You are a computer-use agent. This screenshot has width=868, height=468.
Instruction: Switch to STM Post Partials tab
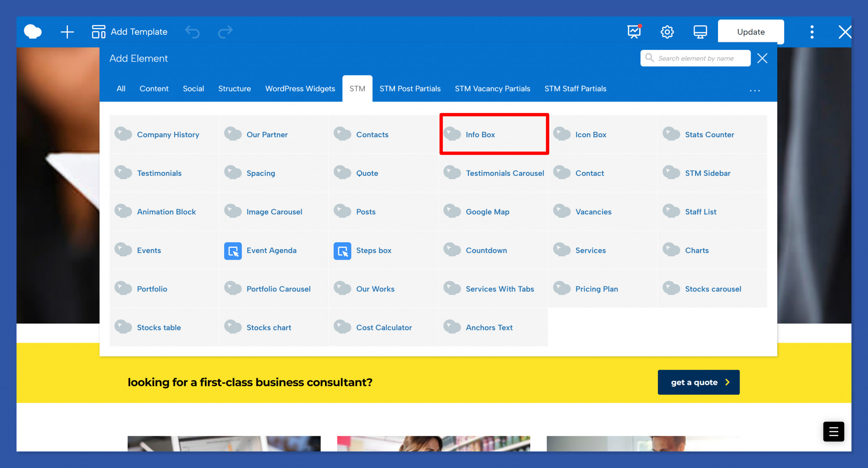click(410, 89)
